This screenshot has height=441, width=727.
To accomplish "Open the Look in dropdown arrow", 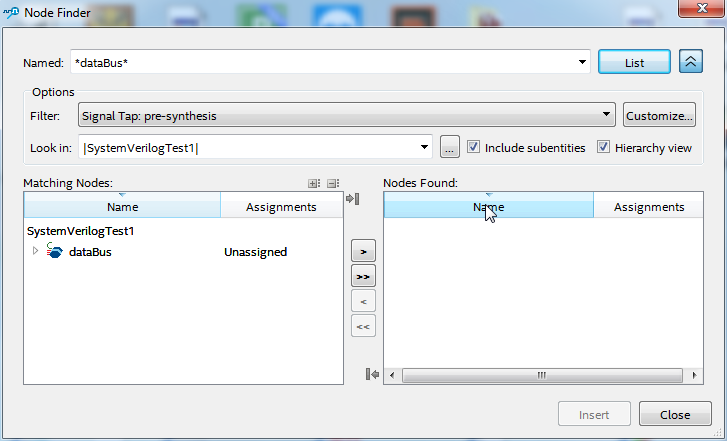I will click(424, 147).
